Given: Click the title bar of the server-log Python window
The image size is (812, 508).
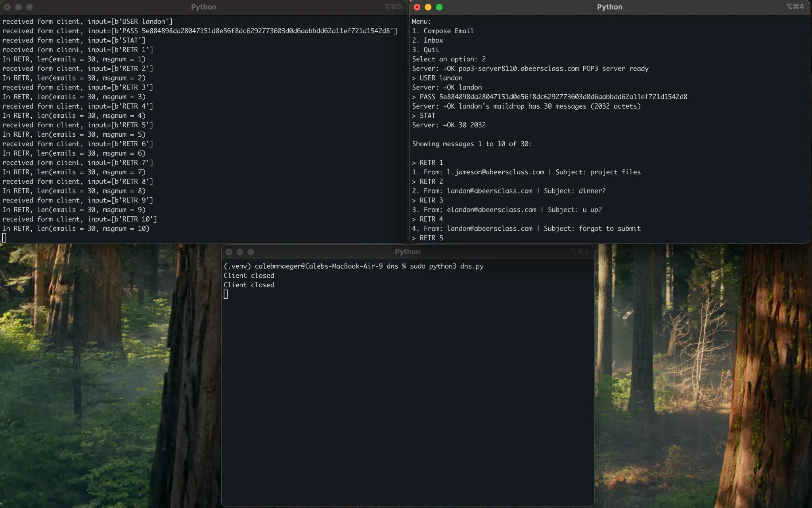Looking at the screenshot, I should (x=204, y=7).
